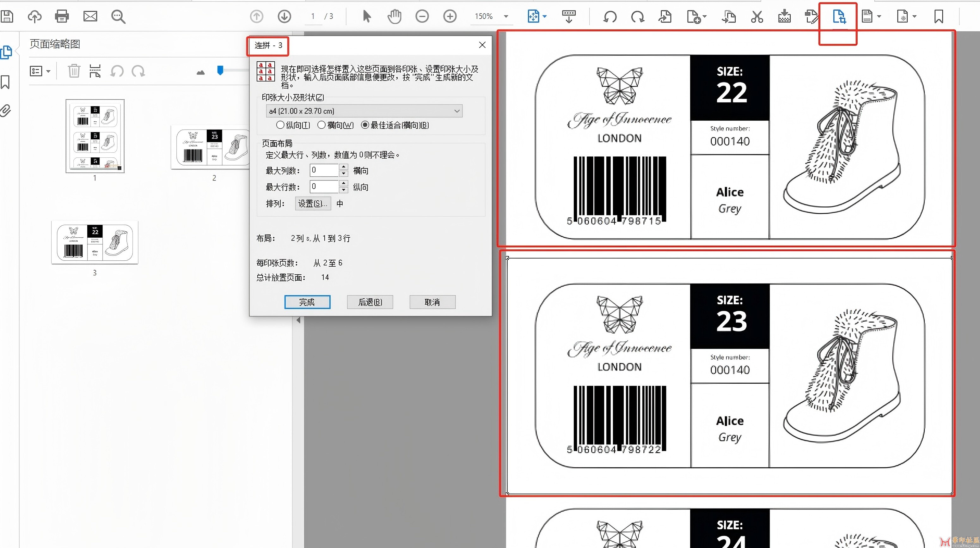Go to next page arrow
Viewport: 980px width, 548px height.
(284, 16)
